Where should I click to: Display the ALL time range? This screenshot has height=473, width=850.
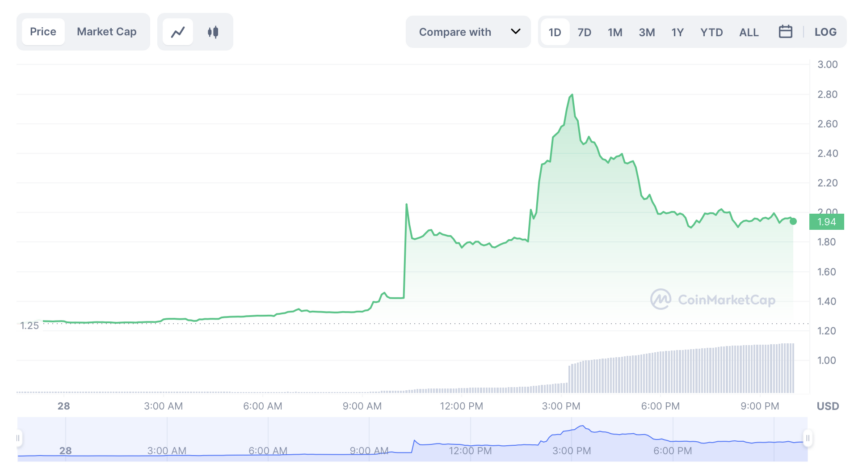click(749, 33)
